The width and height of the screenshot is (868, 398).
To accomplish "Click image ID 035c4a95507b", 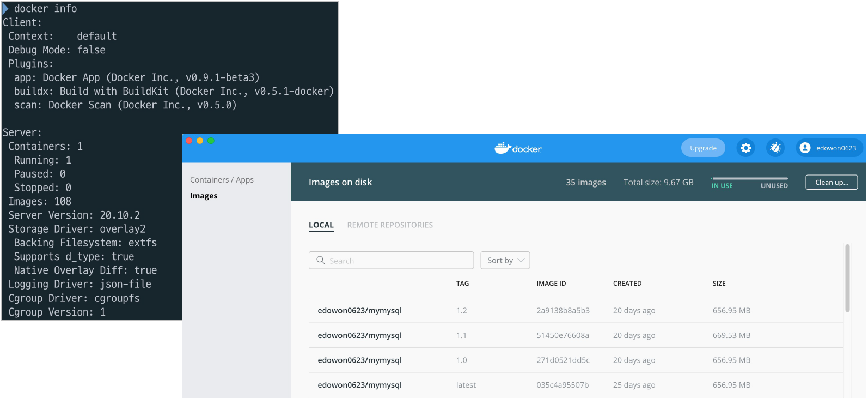I will coord(563,385).
